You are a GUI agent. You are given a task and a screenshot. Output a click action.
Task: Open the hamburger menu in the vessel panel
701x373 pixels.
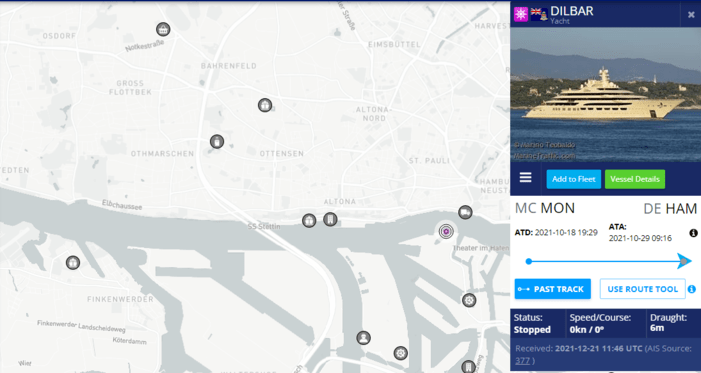525,178
